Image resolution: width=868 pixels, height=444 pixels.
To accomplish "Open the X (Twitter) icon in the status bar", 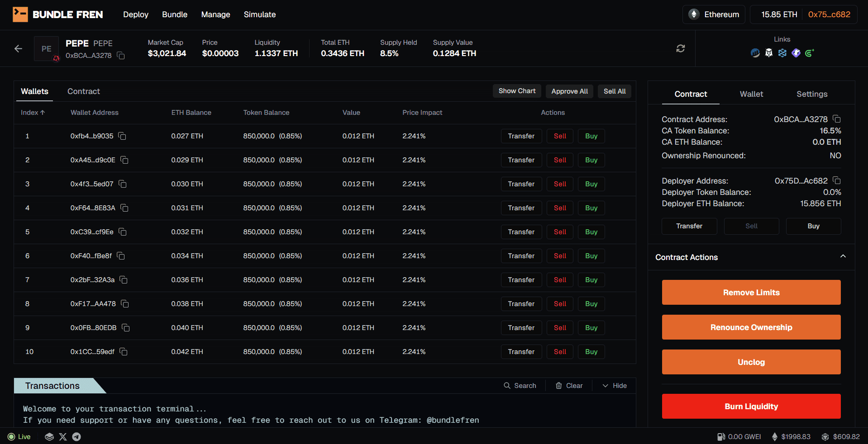I will [x=63, y=437].
